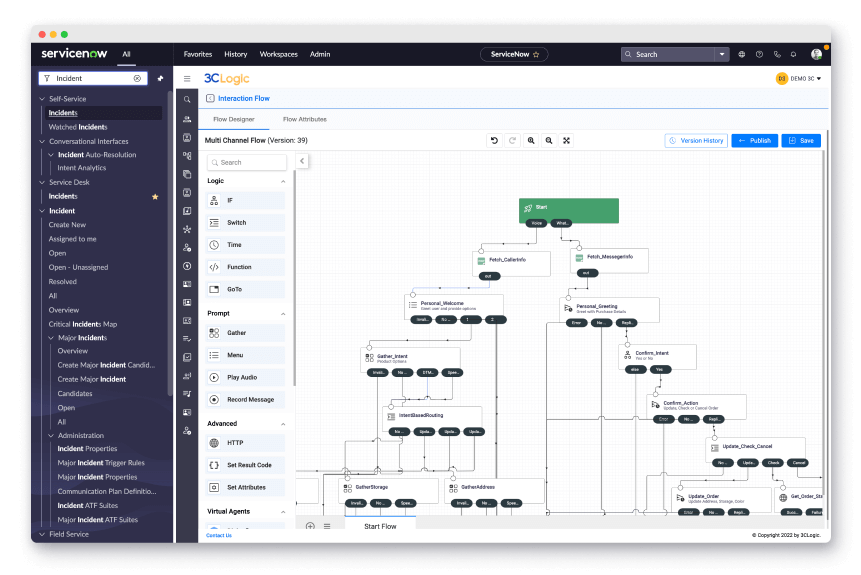Save the flow
This screenshot has width=861, height=575.
pyautogui.click(x=801, y=141)
